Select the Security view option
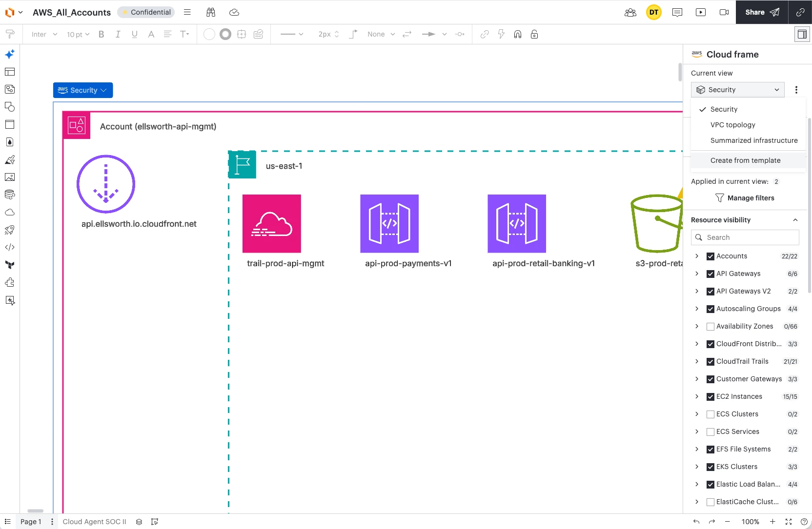This screenshot has width=812, height=529. point(748,109)
